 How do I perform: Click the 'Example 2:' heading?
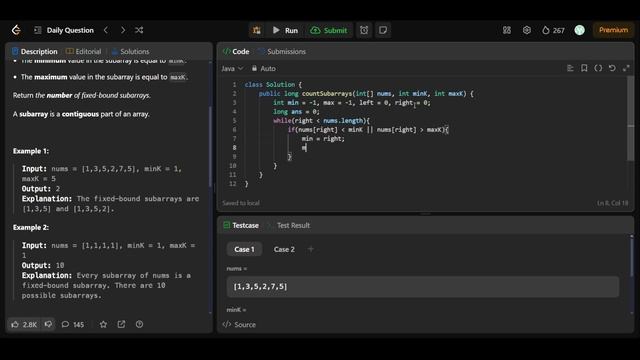(31, 227)
